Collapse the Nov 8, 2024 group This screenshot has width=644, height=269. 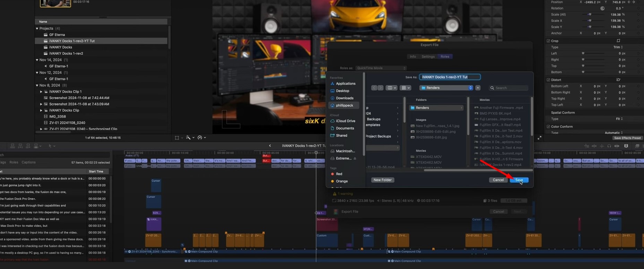coord(37,85)
